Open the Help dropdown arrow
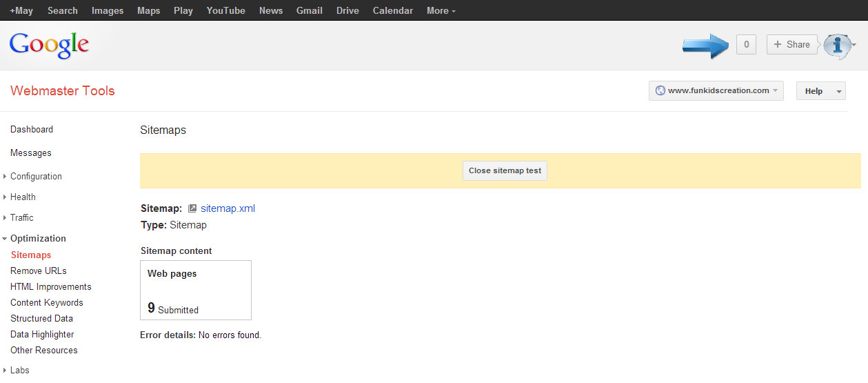 (839, 91)
